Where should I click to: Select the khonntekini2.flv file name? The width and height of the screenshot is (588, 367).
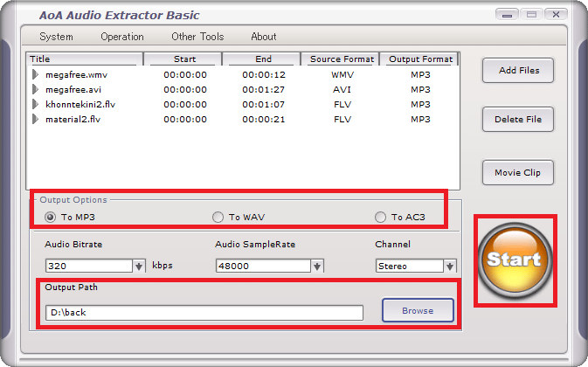coord(80,104)
